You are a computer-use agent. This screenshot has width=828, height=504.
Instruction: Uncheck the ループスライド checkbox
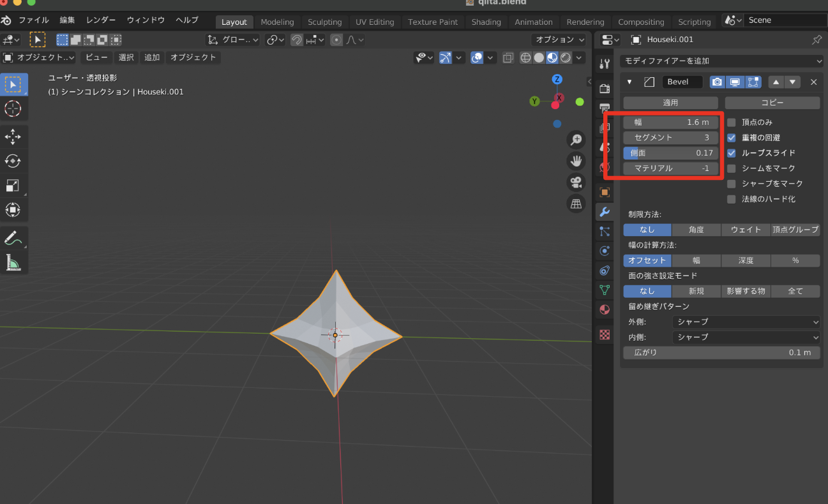point(732,153)
